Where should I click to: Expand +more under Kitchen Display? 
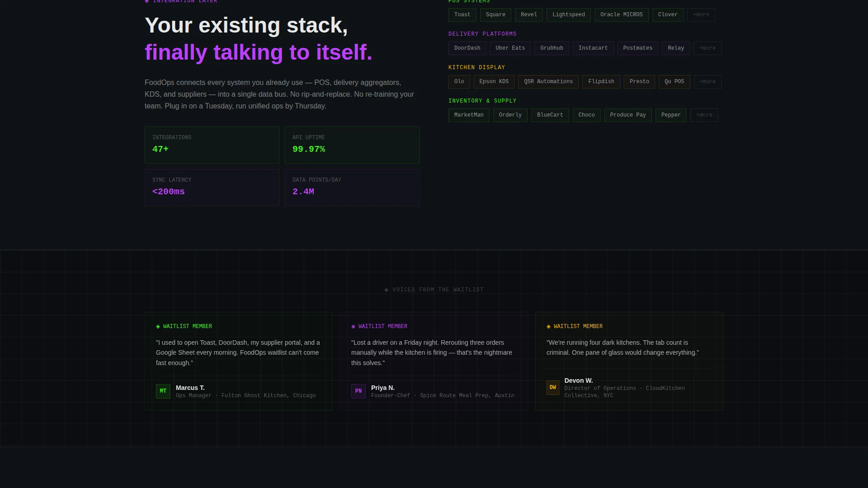[x=708, y=82]
